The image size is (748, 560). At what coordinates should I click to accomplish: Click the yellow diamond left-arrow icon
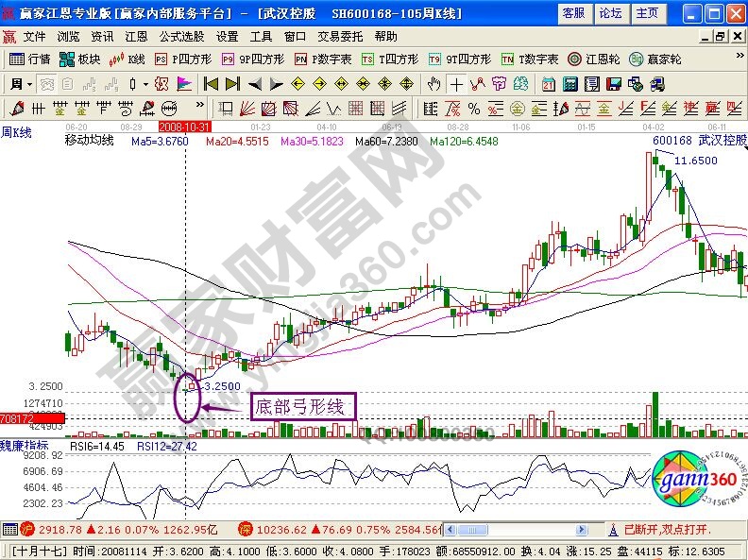(x=297, y=83)
